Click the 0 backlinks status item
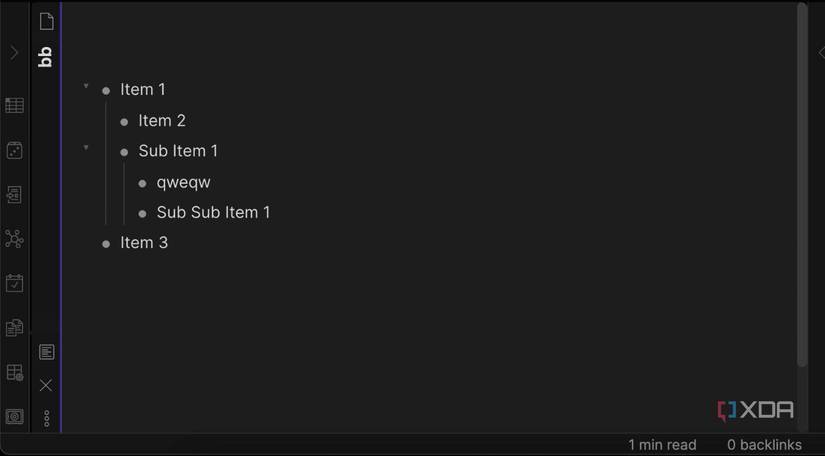This screenshot has height=456, width=825. tap(764, 444)
